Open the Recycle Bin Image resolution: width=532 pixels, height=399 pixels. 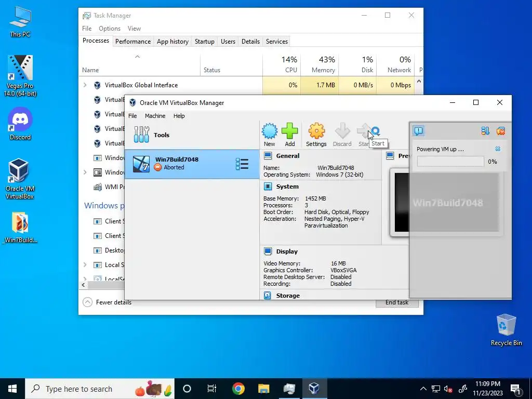[506, 330]
